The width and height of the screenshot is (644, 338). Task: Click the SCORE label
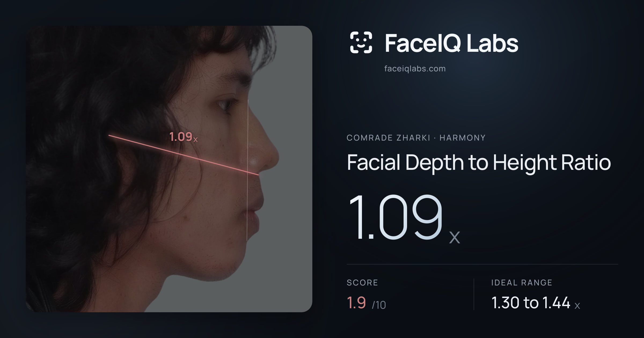point(362,282)
